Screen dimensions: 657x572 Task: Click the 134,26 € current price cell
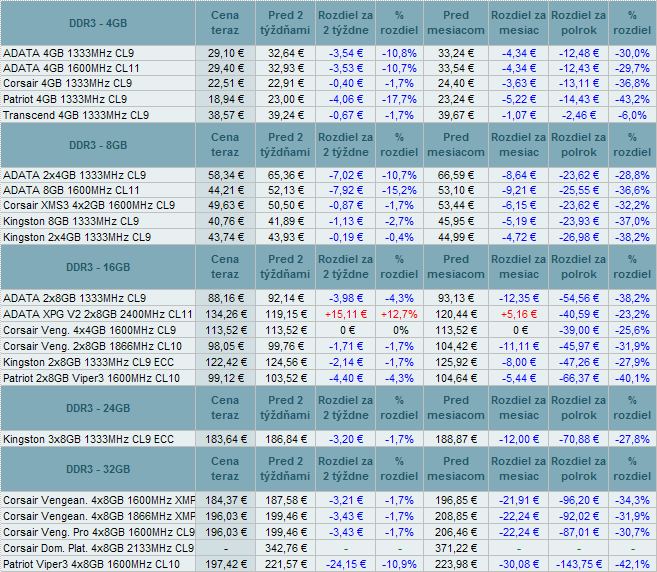226,314
